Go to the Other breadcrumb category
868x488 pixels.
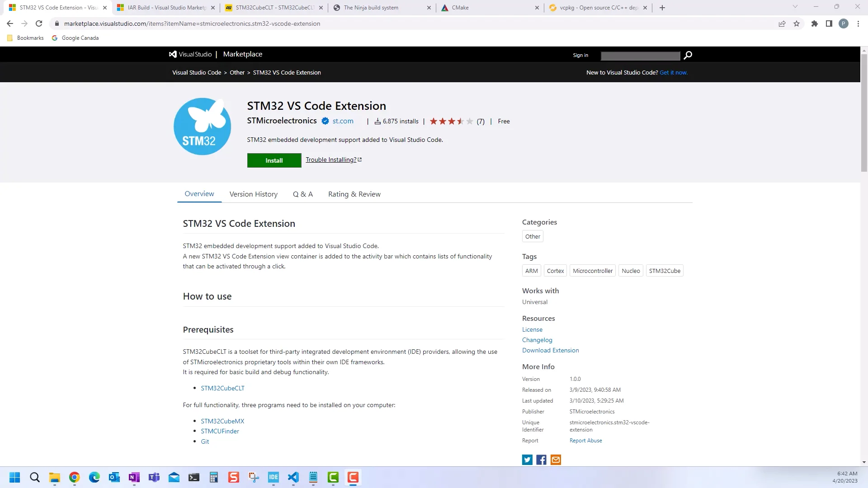[x=237, y=73]
